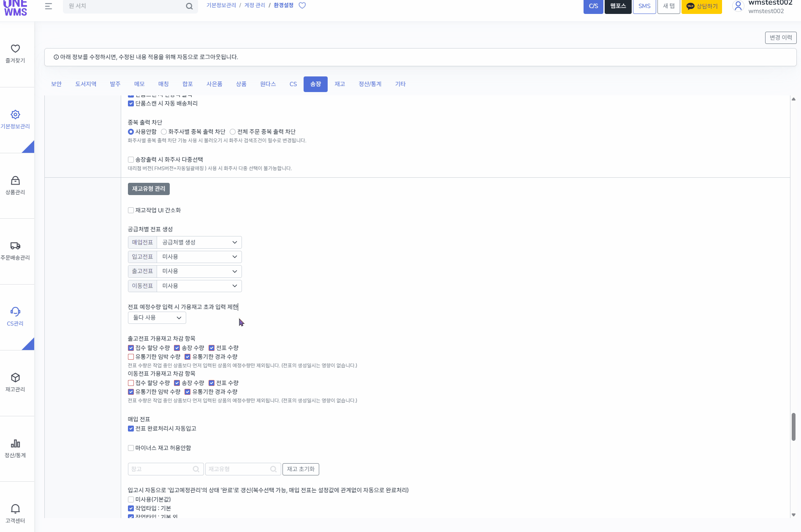Check 송장출력 시 화주사 다중선택

point(131,160)
